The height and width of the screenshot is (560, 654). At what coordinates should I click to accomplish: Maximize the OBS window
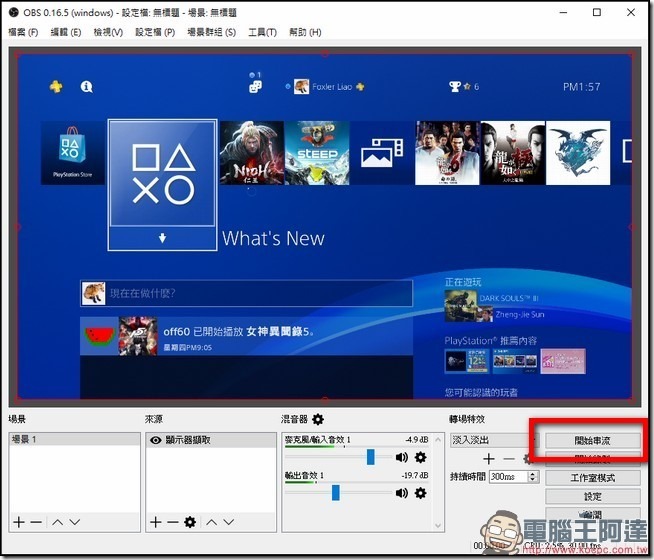(x=597, y=13)
